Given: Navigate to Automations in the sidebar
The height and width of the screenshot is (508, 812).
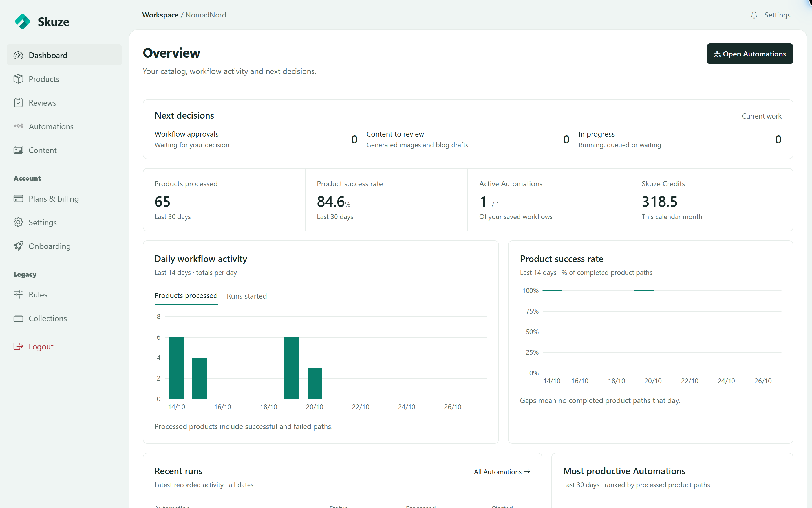Looking at the screenshot, I should [x=64, y=126].
